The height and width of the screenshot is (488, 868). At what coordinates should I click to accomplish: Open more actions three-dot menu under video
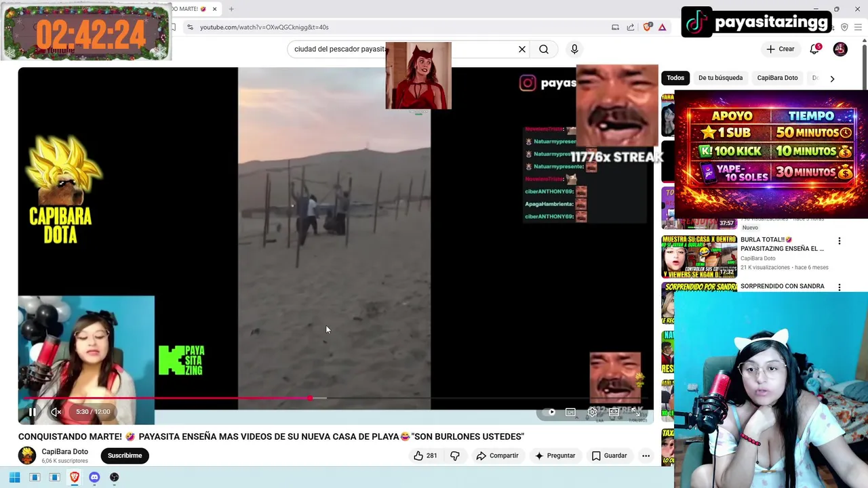(x=646, y=455)
